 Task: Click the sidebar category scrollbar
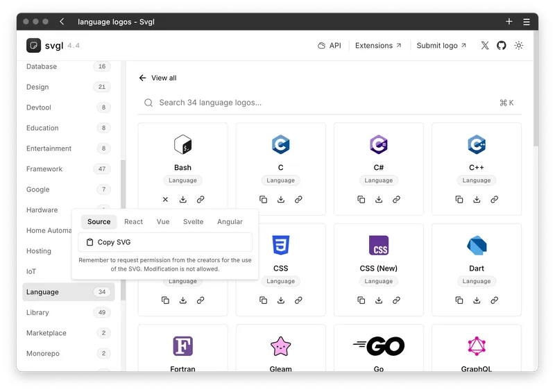(123, 230)
